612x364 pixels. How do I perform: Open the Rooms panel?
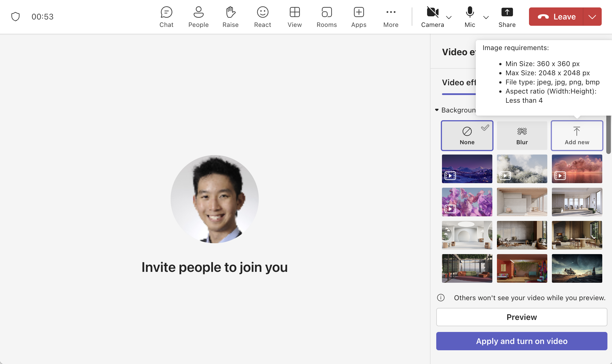[326, 17]
